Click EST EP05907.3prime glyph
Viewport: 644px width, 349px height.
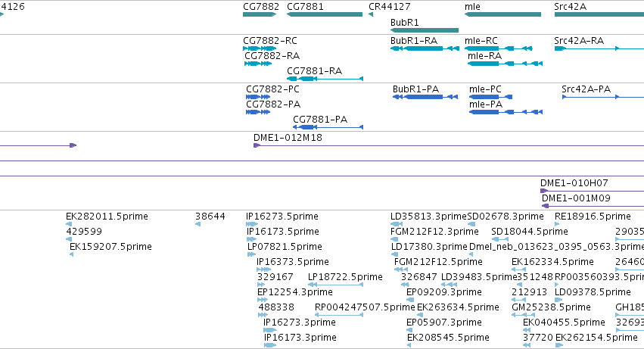tap(409, 330)
